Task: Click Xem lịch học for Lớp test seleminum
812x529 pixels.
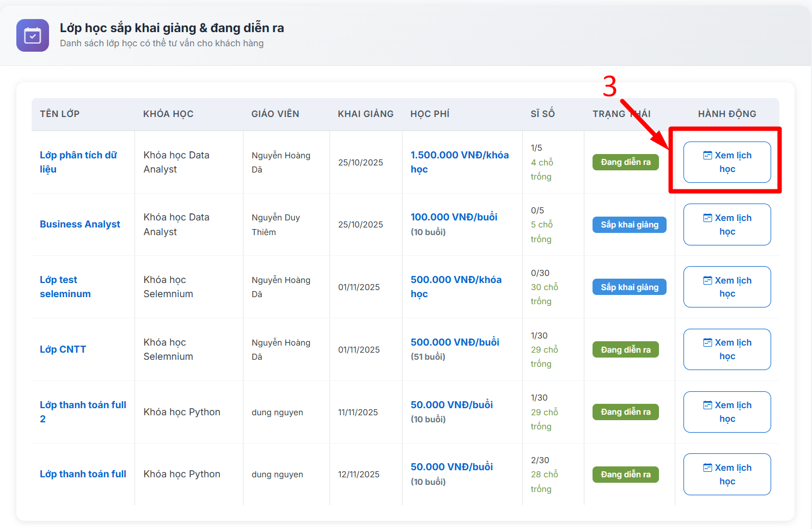Action: [726, 287]
